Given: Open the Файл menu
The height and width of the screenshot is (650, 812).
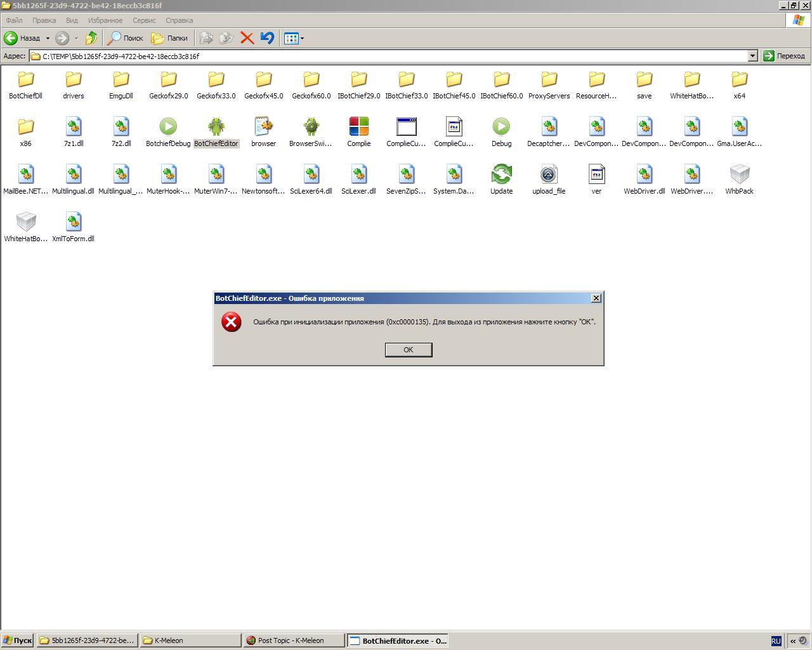Looking at the screenshot, I should pos(14,20).
